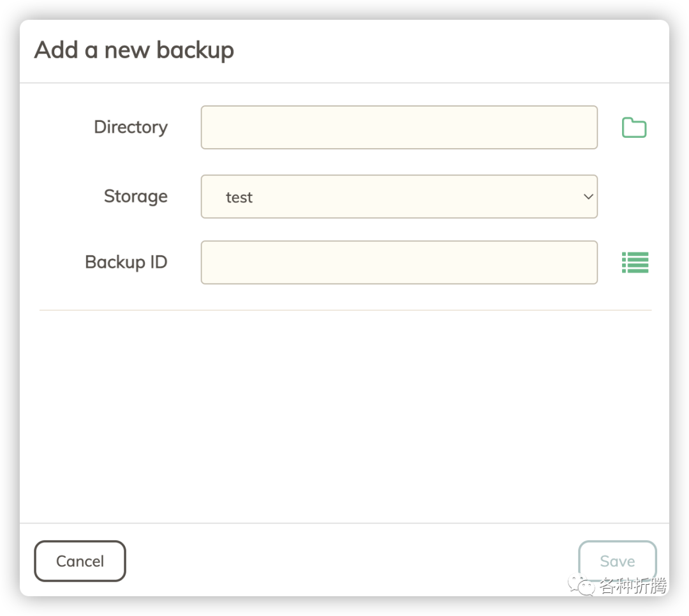Select the 'test' value in Storage
Image resolution: width=689 pixels, height=616 pixels.
point(239,197)
